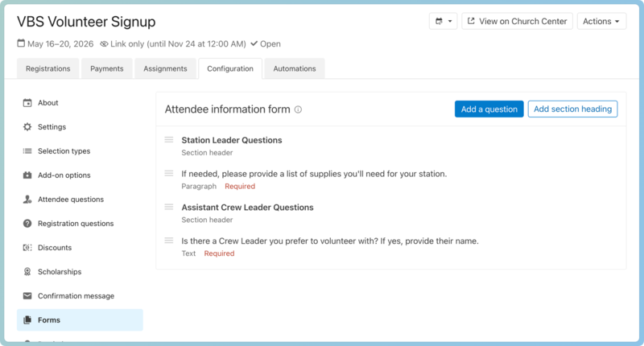Switch to the Registrations tab
644x346 pixels.
[x=47, y=69]
